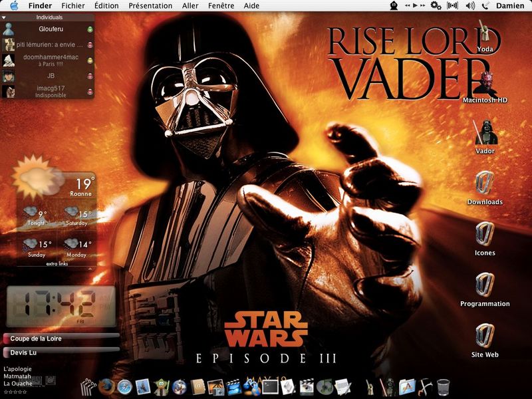532x399 pixels.
Task: Launch Terminal from the Dock
Action: [271, 387]
